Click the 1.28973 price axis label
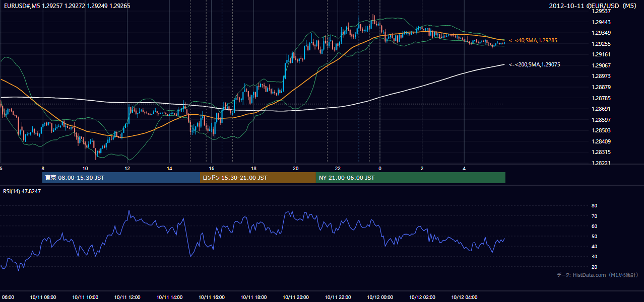 click(600, 76)
